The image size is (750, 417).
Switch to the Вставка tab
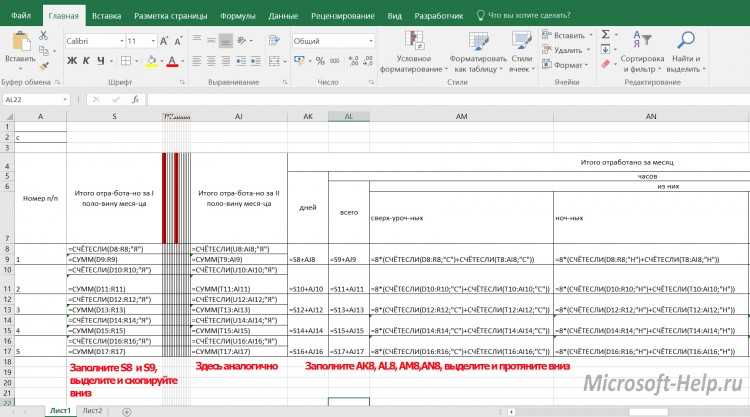(x=106, y=16)
